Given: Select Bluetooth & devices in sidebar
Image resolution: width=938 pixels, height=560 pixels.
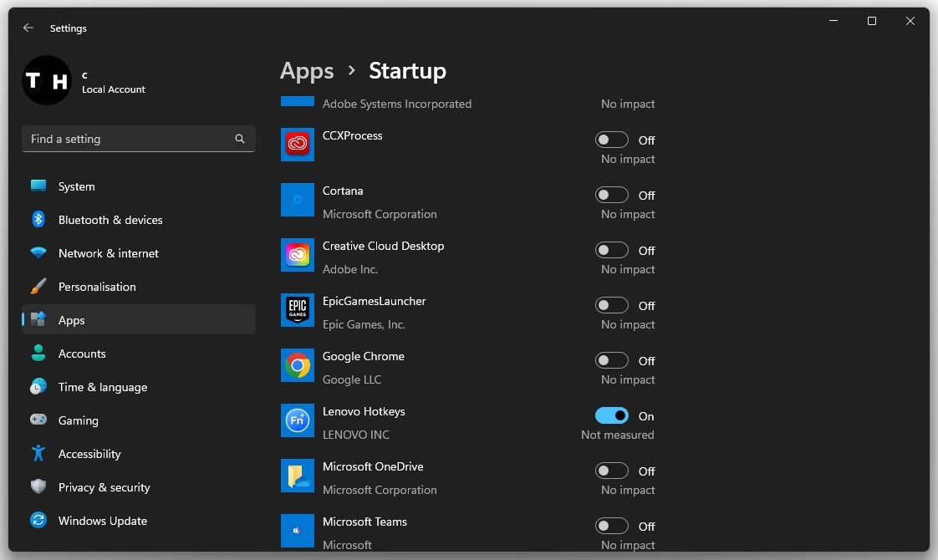Looking at the screenshot, I should click(x=110, y=220).
